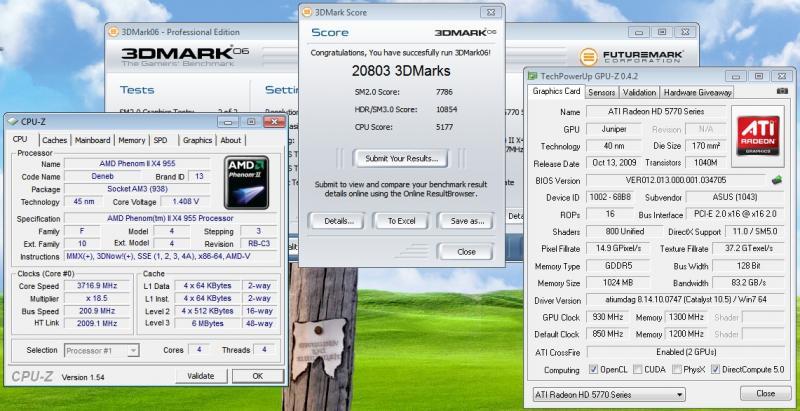Screen dimensions: 800x411
Task: Select the CPU tab in CPU-Z
Action: [x=20, y=139]
